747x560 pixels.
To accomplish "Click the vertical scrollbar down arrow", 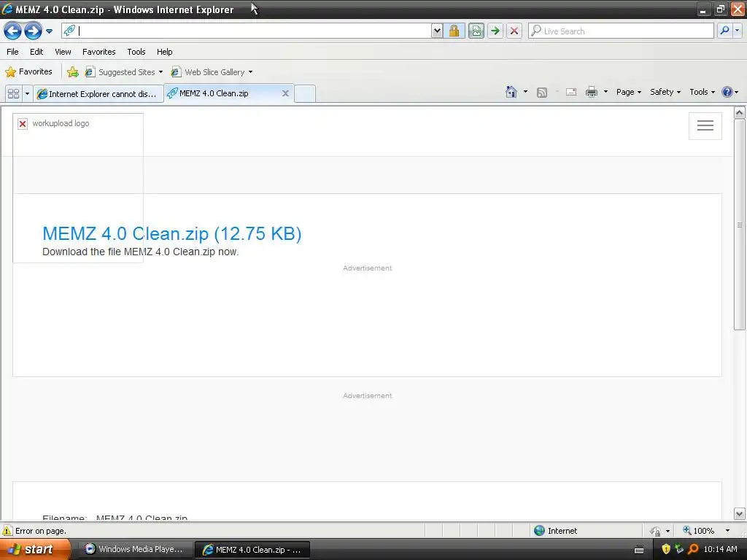I will point(740,514).
